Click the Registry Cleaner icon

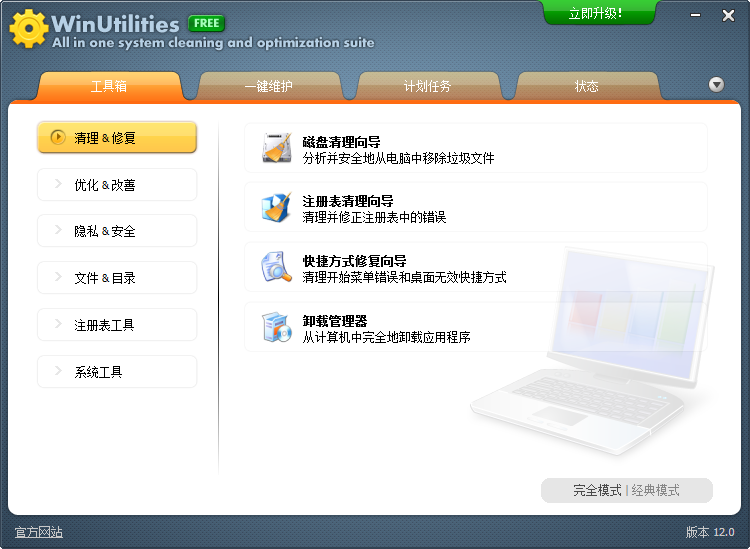click(276, 207)
